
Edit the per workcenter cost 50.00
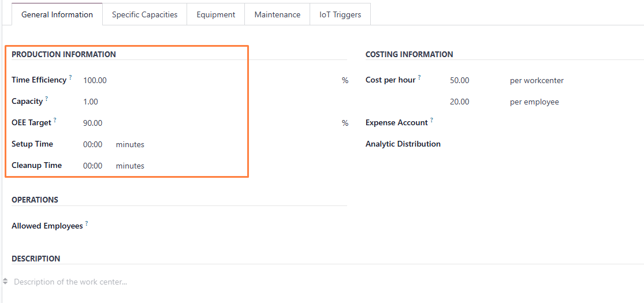(459, 80)
